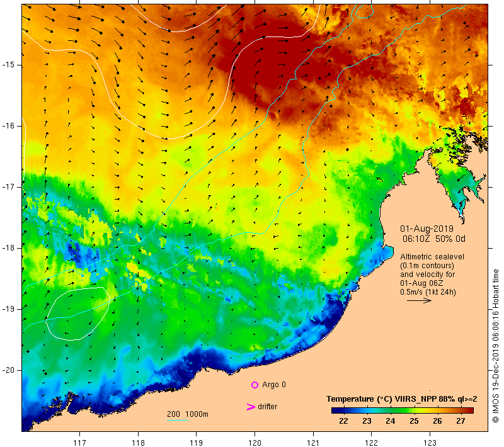This screenshot has width=504, height=447.
Task: Select the '06:10Z 50% 0d' text
Action: tap(434, 239)
